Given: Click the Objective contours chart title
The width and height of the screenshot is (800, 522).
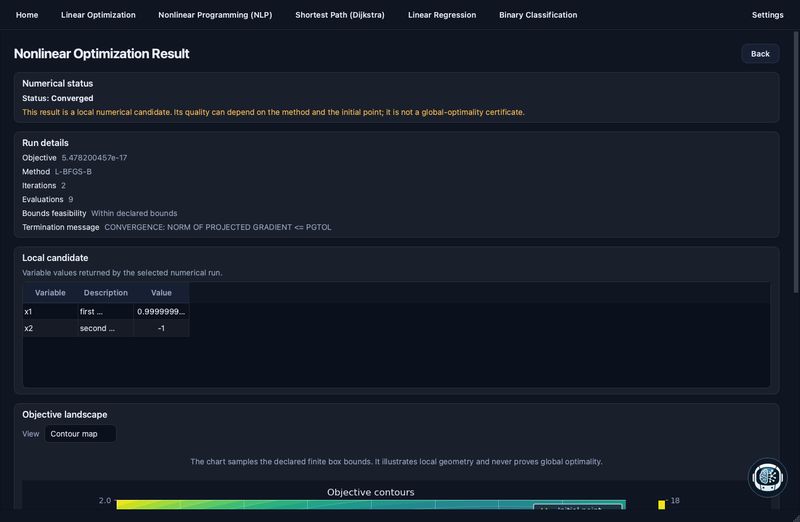Looking at the screenshot, I should [370, 492].
